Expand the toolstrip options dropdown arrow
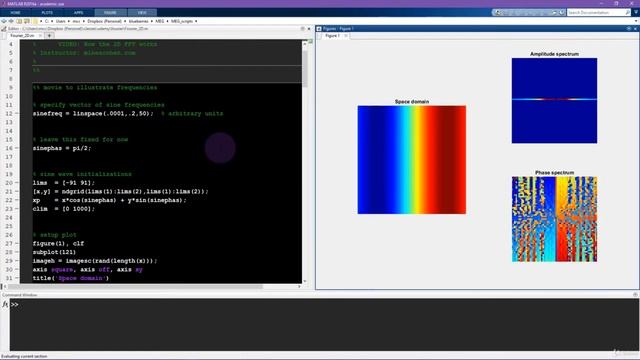The width and height of the screenshot is (640, 360). pyautogui.click(x=636, y=13)
